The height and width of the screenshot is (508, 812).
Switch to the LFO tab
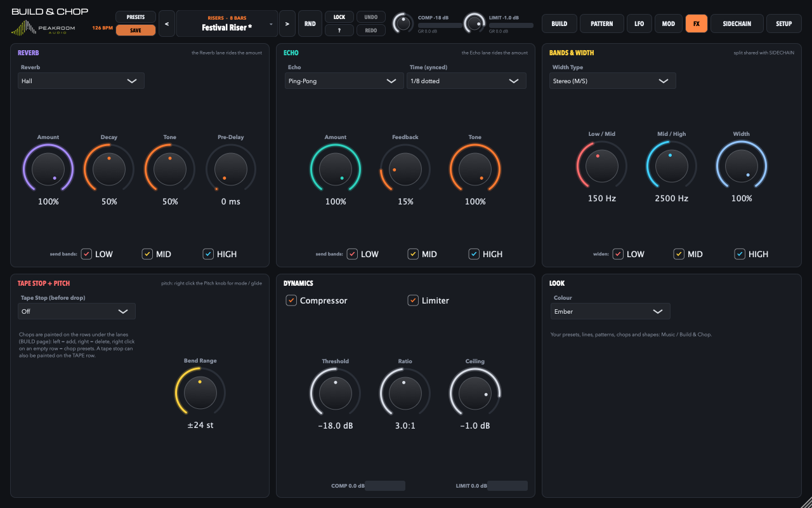[639, 23]
